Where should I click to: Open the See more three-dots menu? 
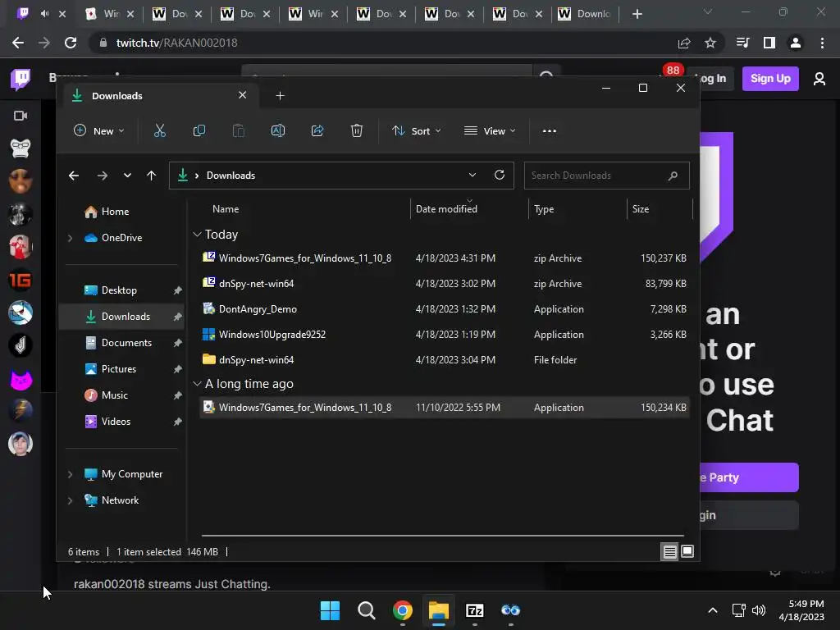549,130
